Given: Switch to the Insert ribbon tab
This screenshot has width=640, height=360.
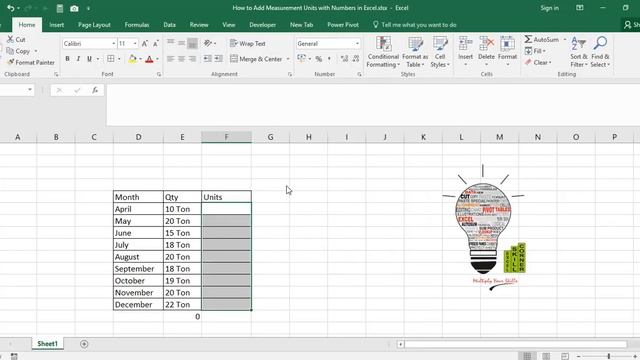Looking at the screenshot, I should pyautogui.click(x=56, y=25).
